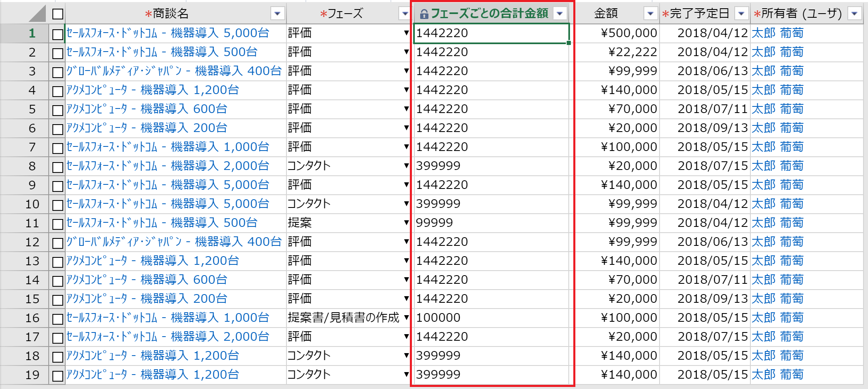
Task: Open the フェーズ picklist in row 11
Action: coord(406,223)
